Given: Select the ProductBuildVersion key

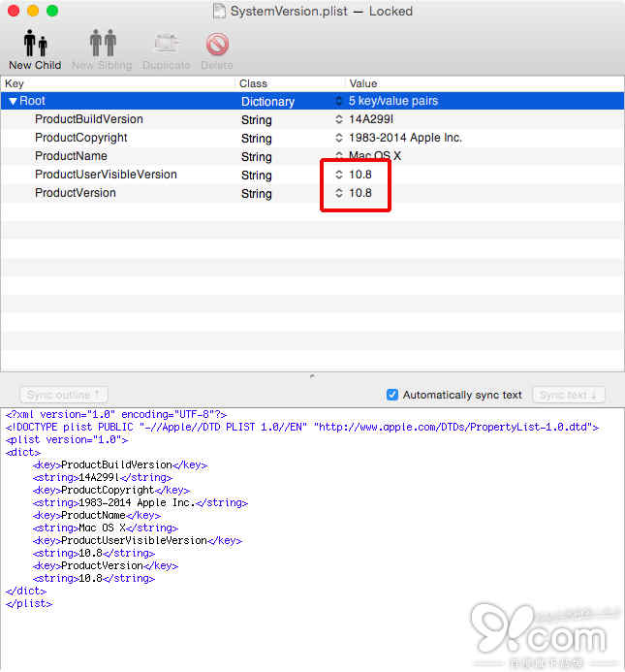Looking at the screenshot, I should [x=89, y=119].
